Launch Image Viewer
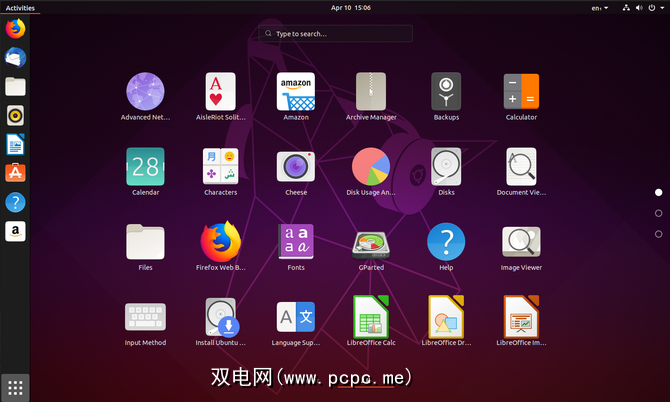 click(x=521, y=242)
